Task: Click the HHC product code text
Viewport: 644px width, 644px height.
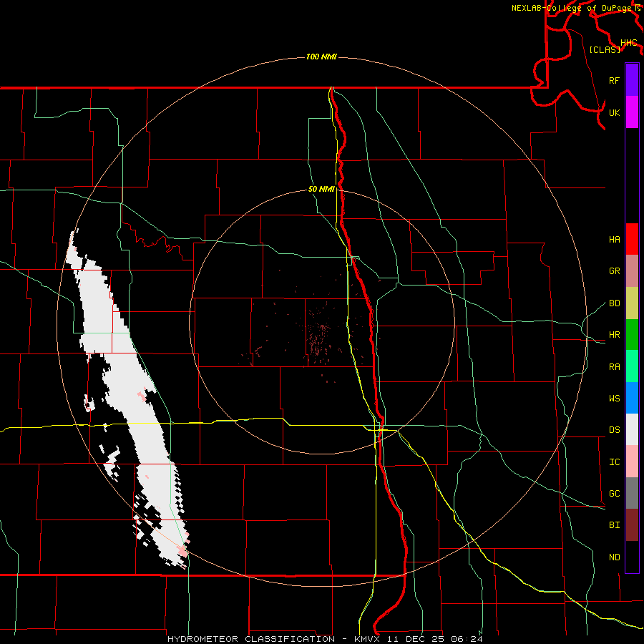Action: coord(628,43)
